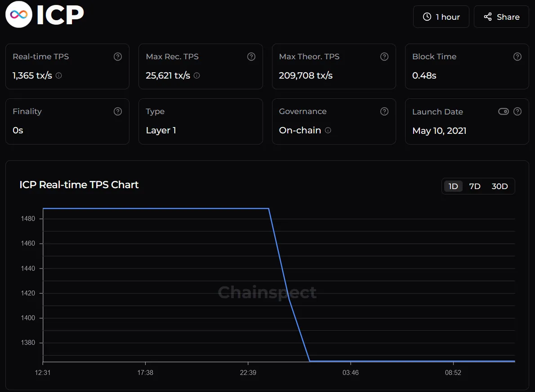Click the Max Rec. TPS card label
Image resolution: width=535 pixels, height=392 pixels.
pos(172,57)
